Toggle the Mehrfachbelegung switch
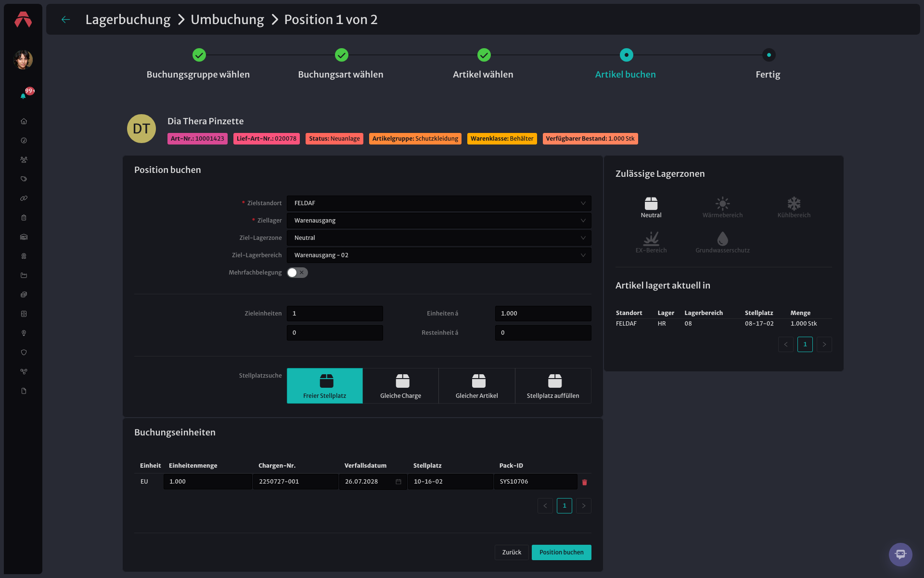 coord(297,273)
